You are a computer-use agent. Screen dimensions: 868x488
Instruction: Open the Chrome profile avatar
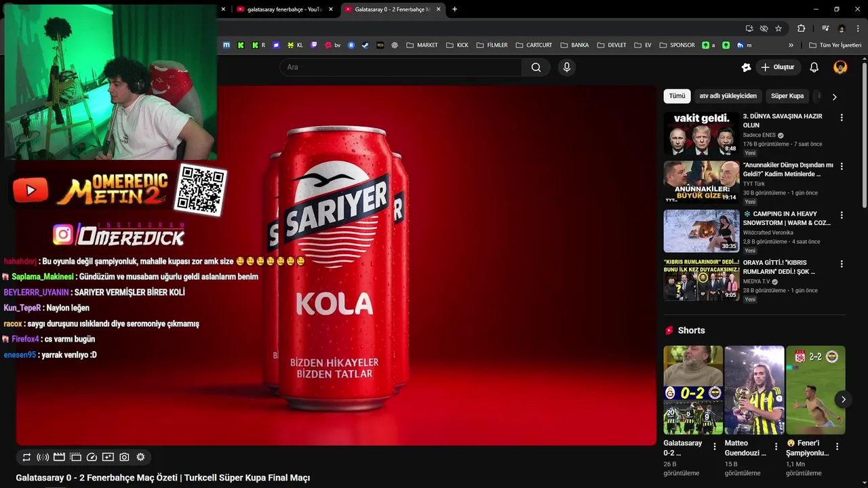[842, 28]
